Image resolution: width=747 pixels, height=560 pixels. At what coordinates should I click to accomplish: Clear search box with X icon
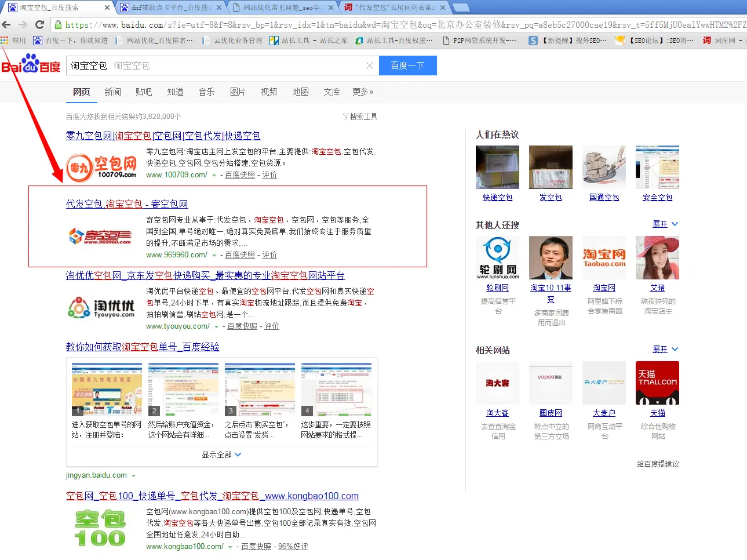[369, 66]
